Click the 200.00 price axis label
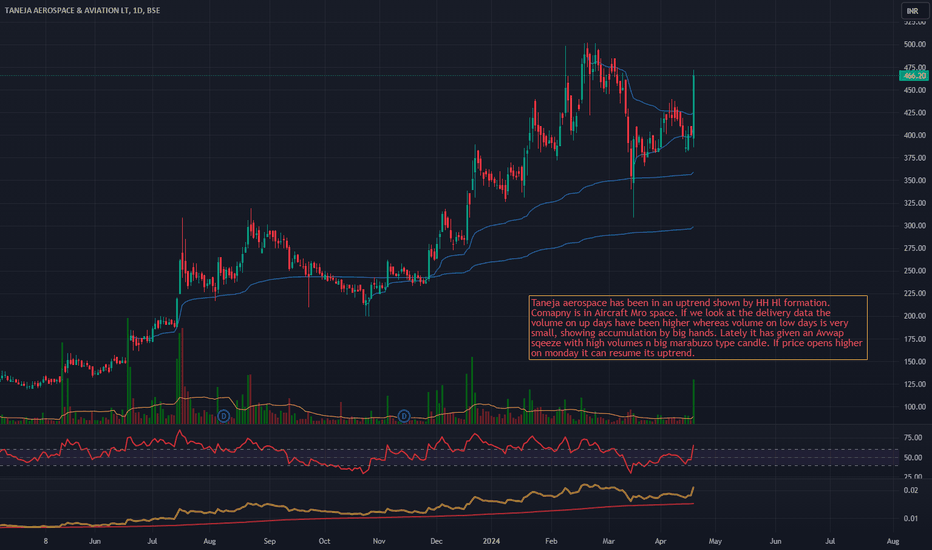This screenshot has height=550, width=932. pyautogui.click(x=915, y=316)
